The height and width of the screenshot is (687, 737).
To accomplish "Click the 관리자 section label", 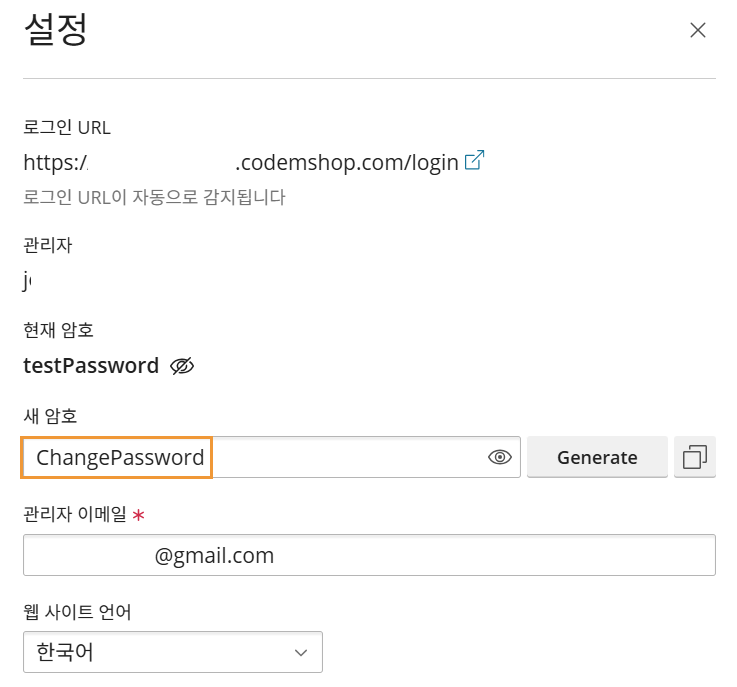I will (x=48, y=244).
